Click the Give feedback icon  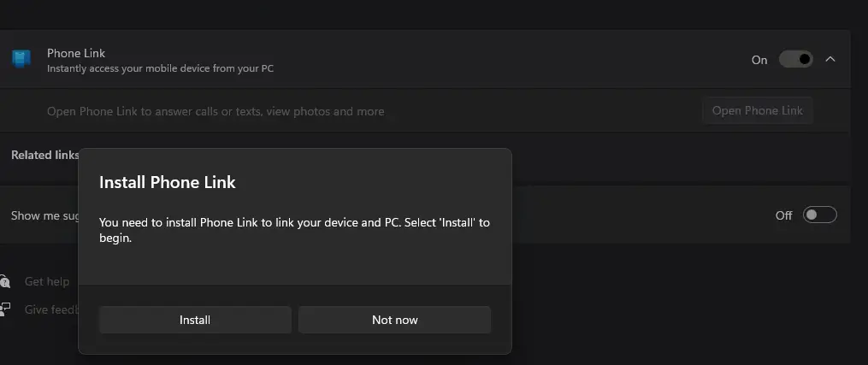(5, 309)
